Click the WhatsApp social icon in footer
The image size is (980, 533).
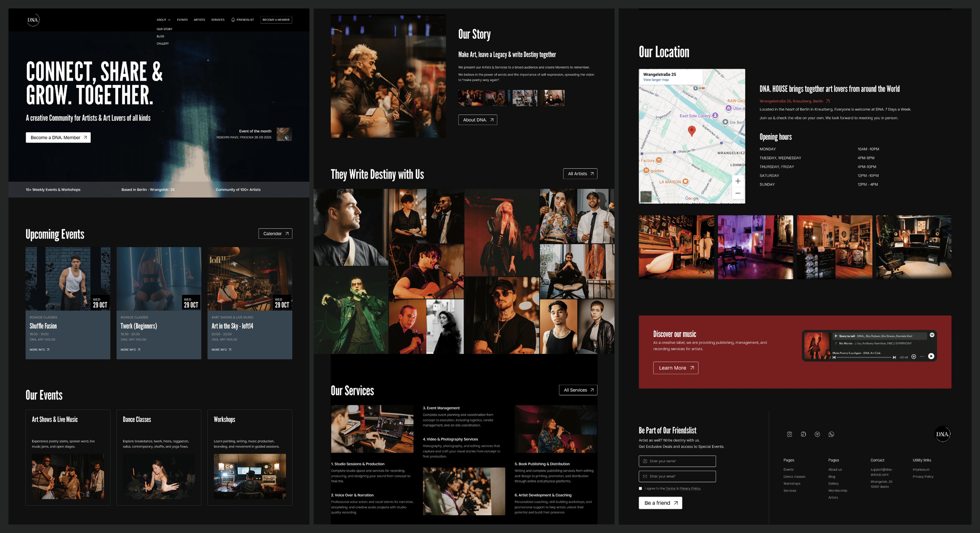831,434
